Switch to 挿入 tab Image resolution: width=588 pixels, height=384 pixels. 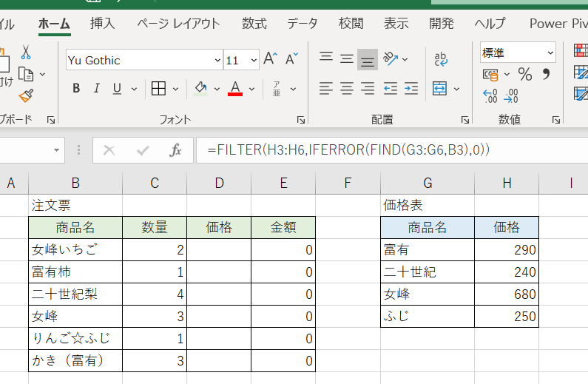pos(102,23)
